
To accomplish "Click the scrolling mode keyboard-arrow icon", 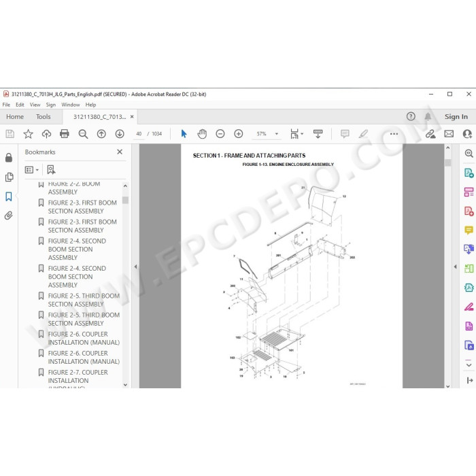I will (318, 134).
